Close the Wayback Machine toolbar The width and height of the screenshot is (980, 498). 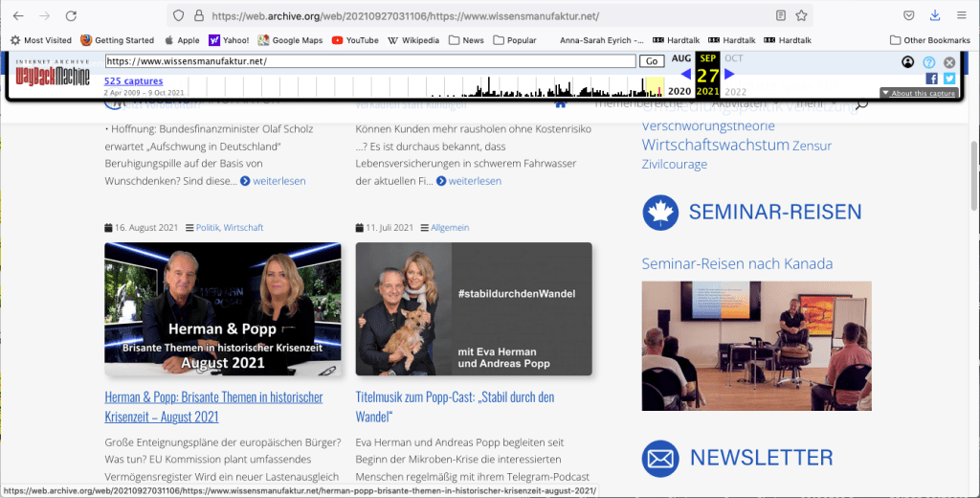949,62
